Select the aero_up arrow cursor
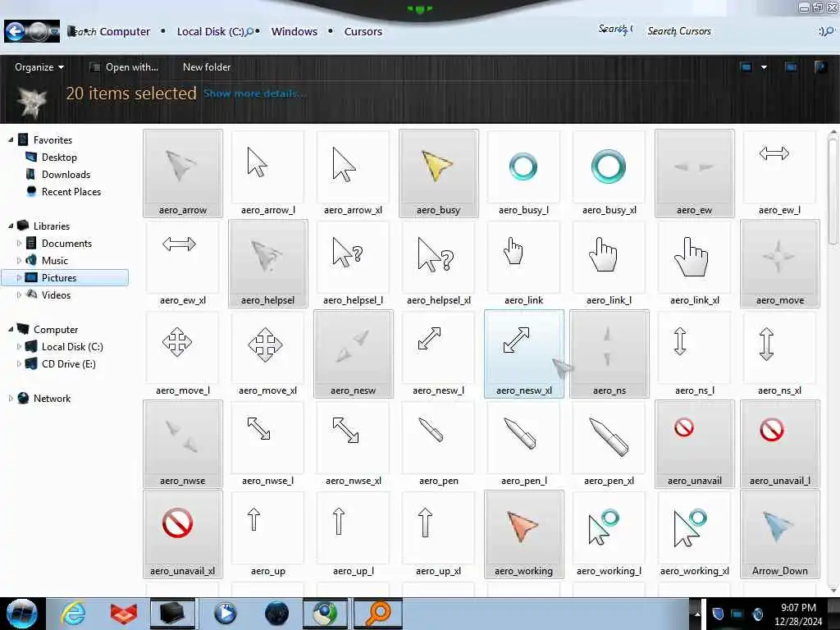This screenshot has width=840, height=630. 268,534
